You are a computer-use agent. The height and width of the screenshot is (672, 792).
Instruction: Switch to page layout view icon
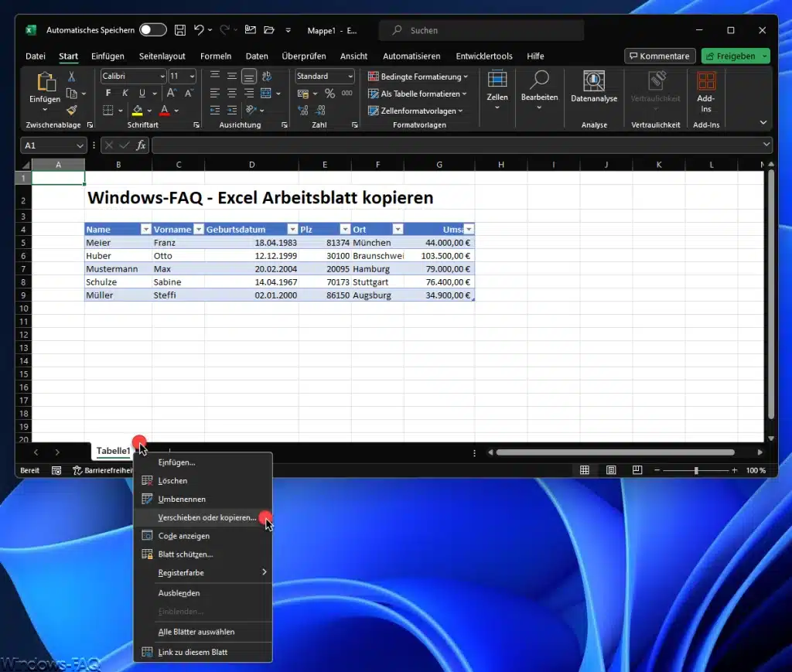click(x=611, y=470)
